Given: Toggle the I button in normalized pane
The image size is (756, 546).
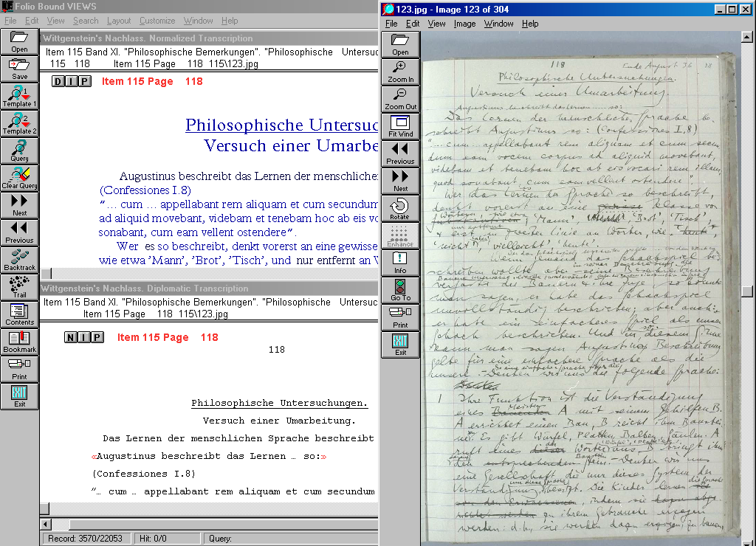Looking at the screenshot, I should click(72, 81).
